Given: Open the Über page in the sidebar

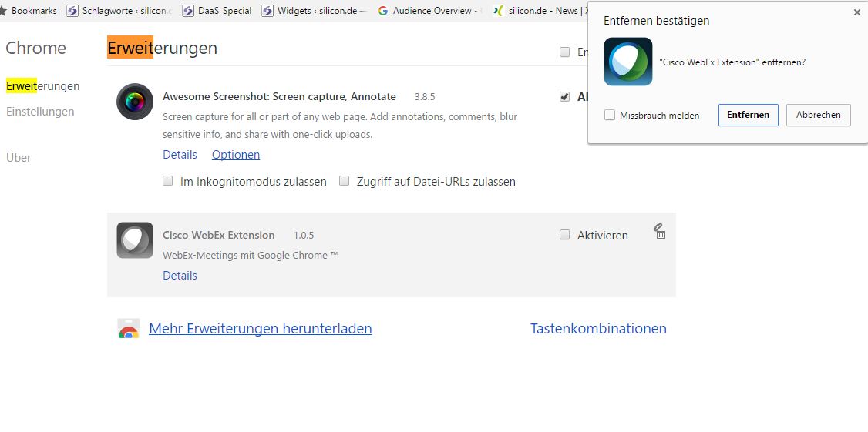Looking at the screenshot, I should click(x=19, y=158).
